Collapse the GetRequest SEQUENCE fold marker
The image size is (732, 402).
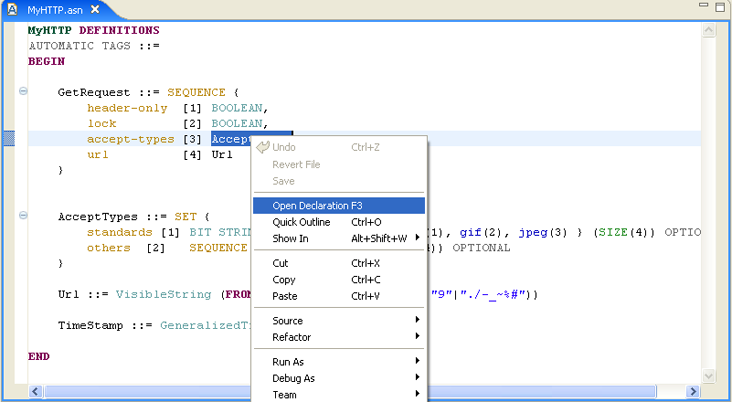[23, 92]
